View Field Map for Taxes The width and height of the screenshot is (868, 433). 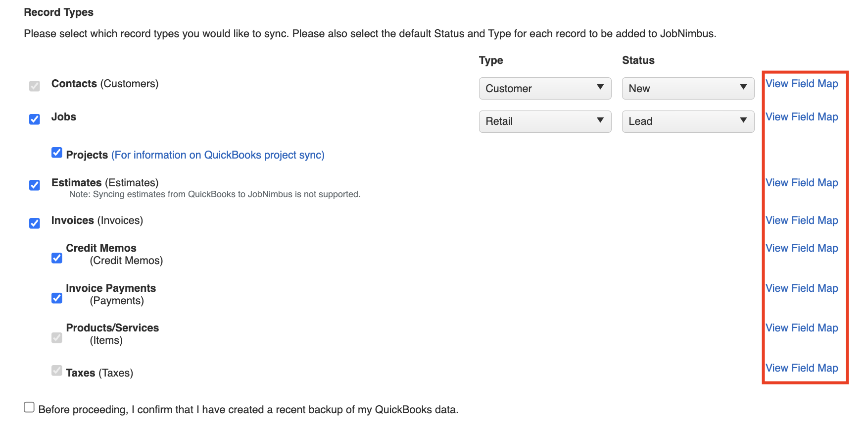[x=802, y=368]
